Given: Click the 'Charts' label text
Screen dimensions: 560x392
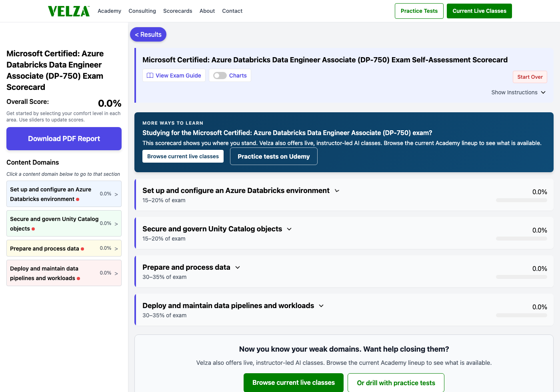Looking at the screenshot, I should click(x=238, y=76).
